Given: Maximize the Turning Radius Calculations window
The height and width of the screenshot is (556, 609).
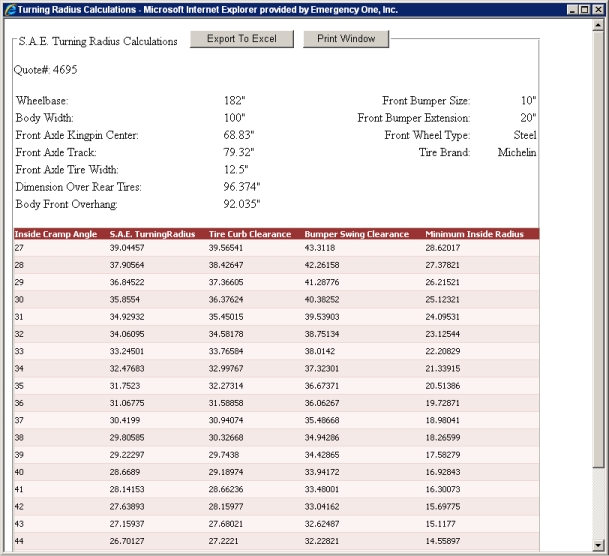Looking at the screenshot, I should (x=584, y=9).
